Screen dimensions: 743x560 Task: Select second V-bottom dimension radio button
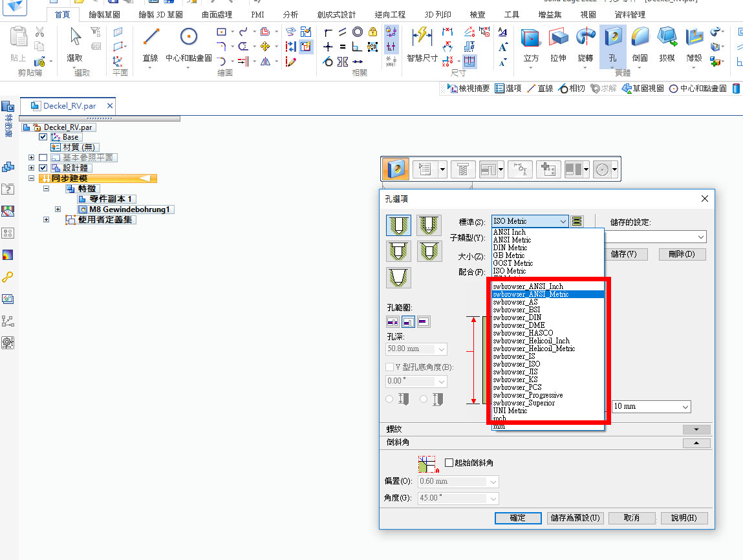pos(424,400)
